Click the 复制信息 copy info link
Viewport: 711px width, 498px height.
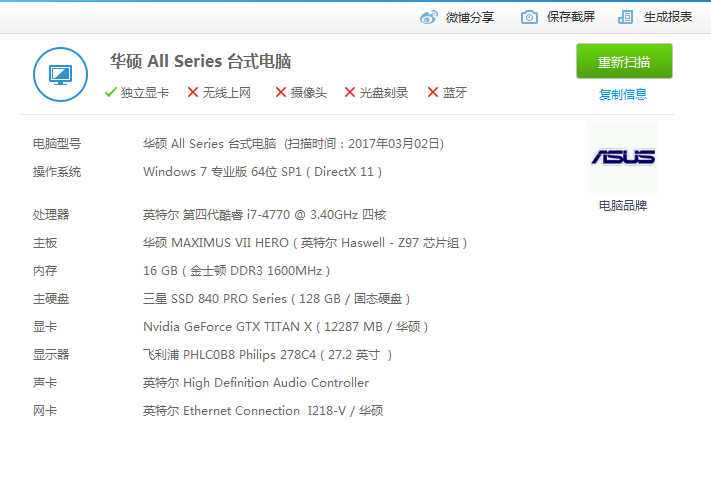pos(623,94)
